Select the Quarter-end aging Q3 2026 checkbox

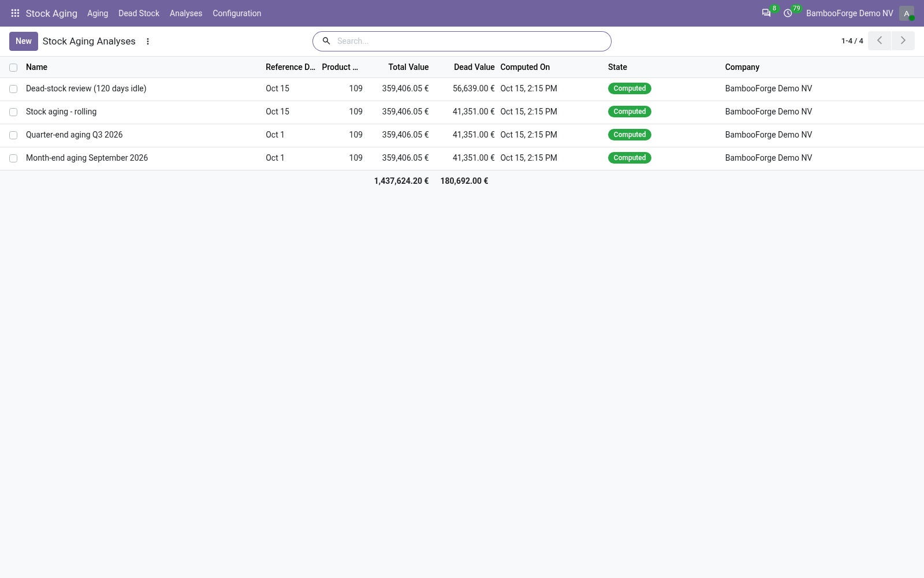13,135
